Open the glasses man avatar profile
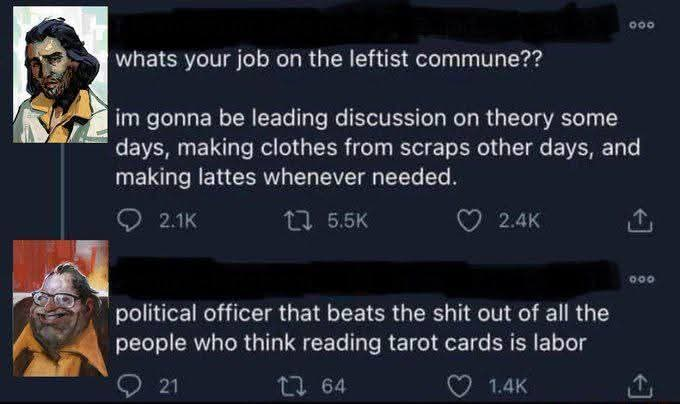The height and width of the screenshot is (404, 680). pos(60,308)
